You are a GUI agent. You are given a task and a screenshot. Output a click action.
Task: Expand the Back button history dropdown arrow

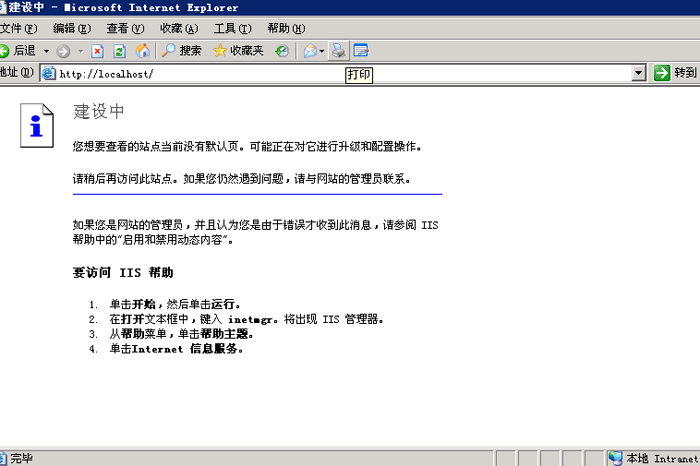[x=46, y=50]
